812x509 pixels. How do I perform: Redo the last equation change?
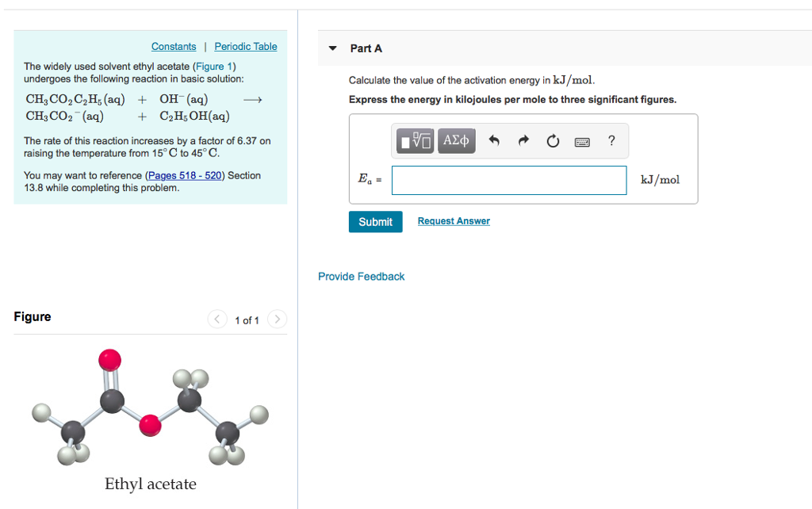[x=523, y=140]
